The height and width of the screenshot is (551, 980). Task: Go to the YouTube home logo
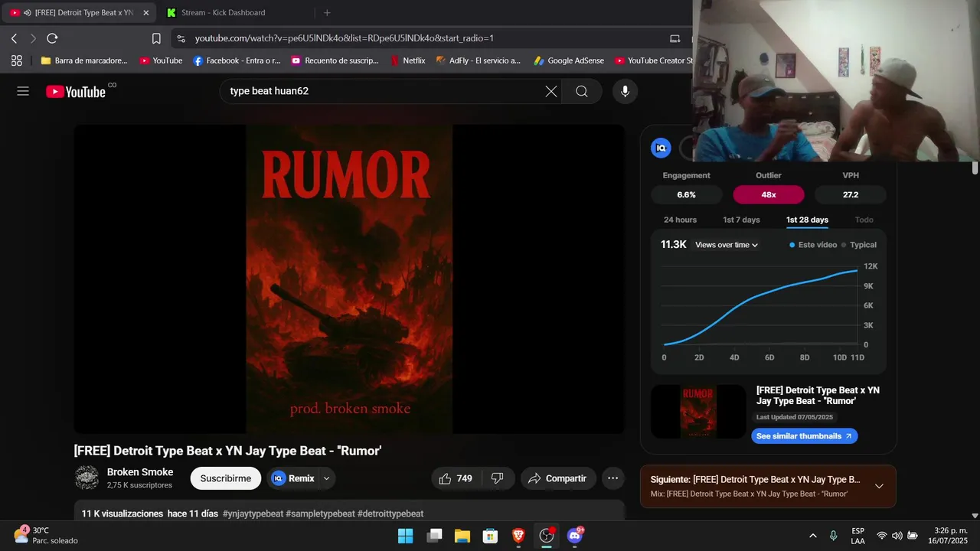tap(76, 92)
